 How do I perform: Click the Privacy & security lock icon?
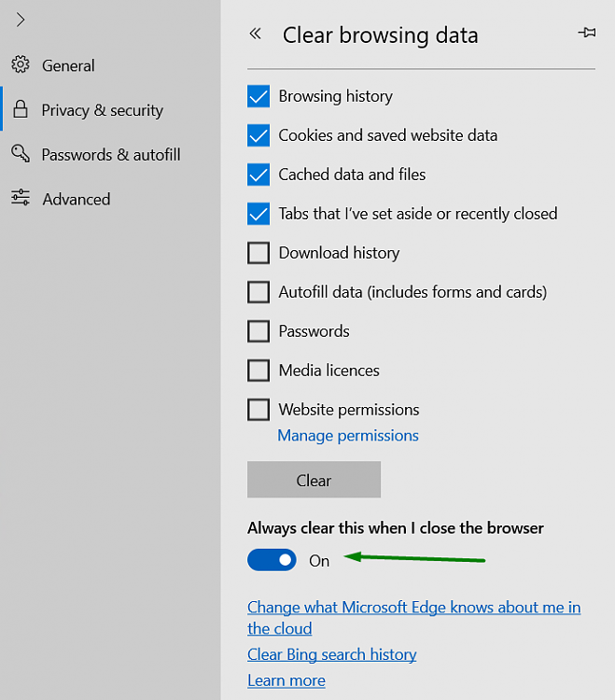click(21, 110)
